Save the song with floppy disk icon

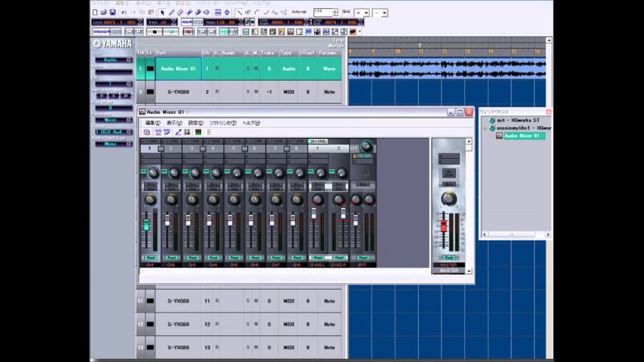[113, 12]
